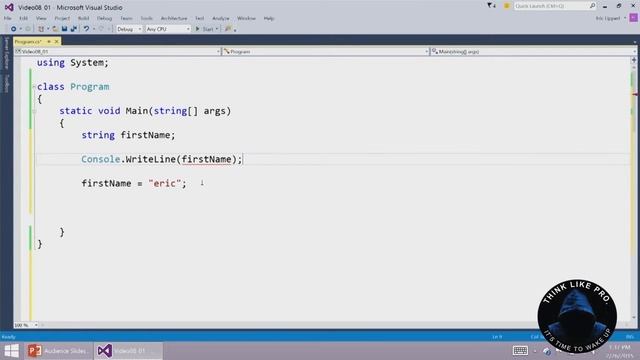Click the vertical scrollbar track

[x=634, y=192]
